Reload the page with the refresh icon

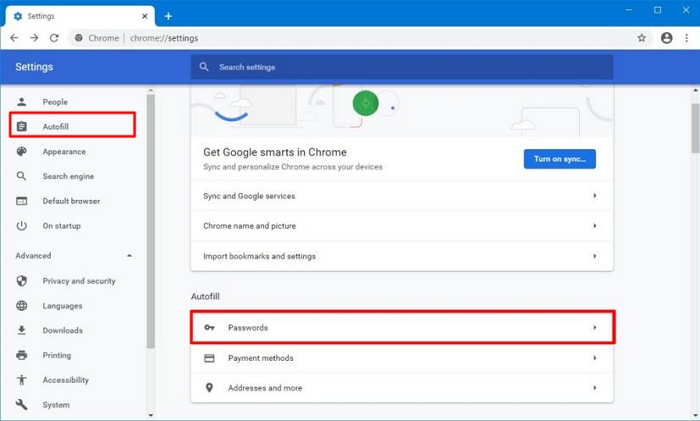54,38
